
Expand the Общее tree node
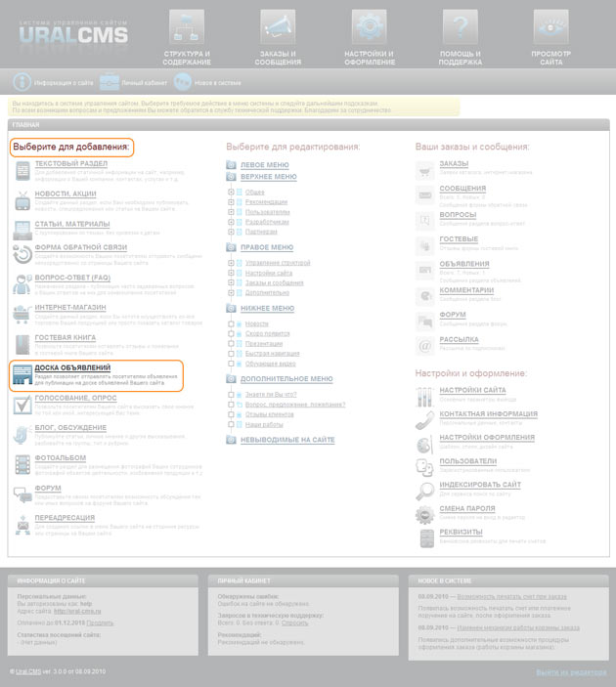[232, 193]
